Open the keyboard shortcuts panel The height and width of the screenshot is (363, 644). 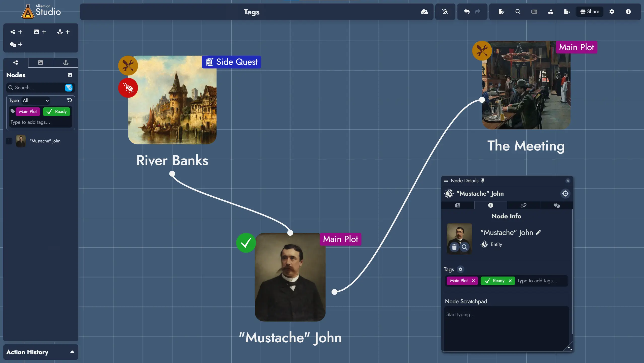coord(534,12)
